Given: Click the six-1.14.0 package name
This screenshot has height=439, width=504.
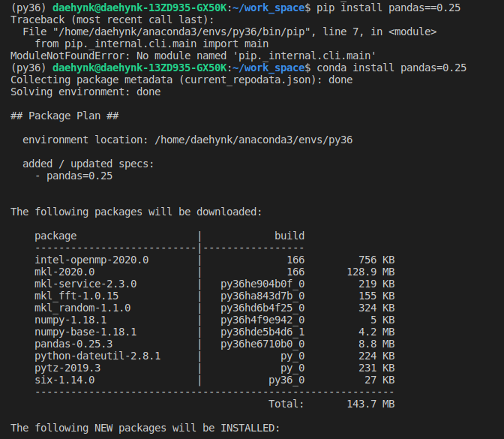Looking at the screenshot, I should coord(64,380).
